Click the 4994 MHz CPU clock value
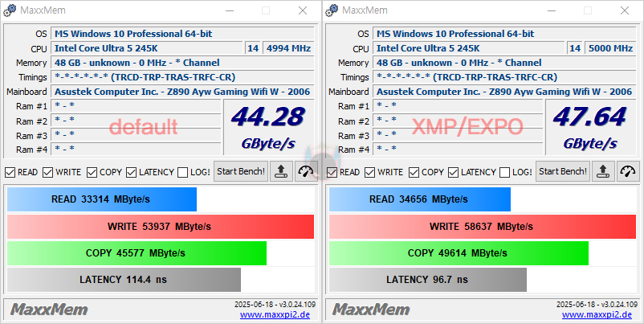The image size is (644, 324). tap(288, 48)
